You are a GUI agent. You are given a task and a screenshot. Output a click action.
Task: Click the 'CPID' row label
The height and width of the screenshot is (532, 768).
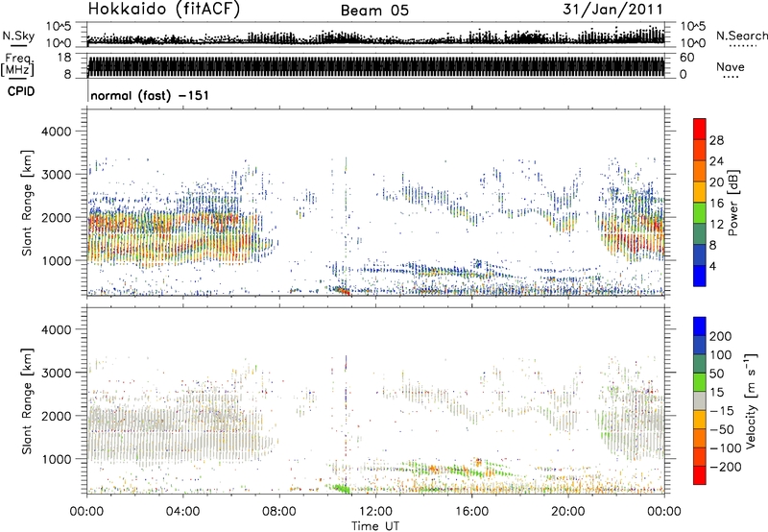pos(21,91)
